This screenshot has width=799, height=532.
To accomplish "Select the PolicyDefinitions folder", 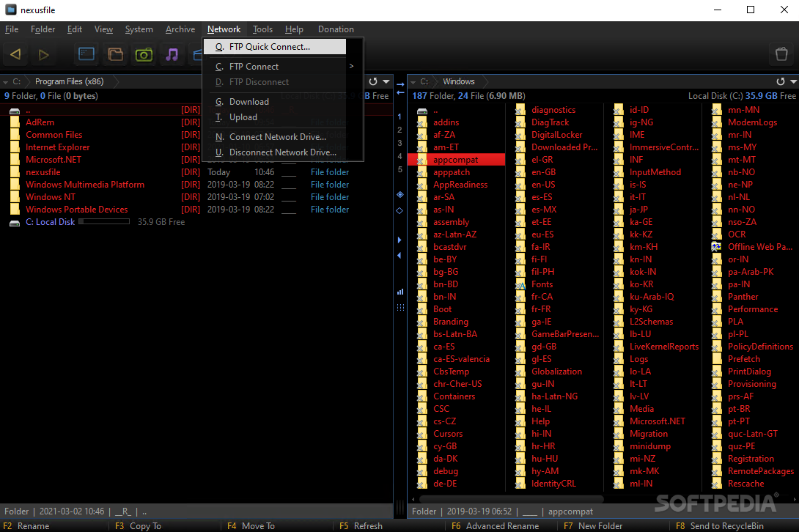I will [x=760, y=347].
